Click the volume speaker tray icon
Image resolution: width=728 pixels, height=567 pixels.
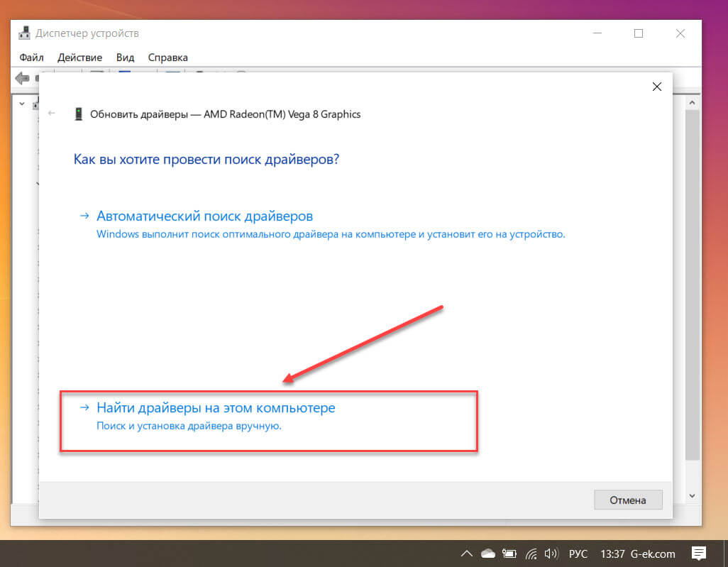click(551, 554)
